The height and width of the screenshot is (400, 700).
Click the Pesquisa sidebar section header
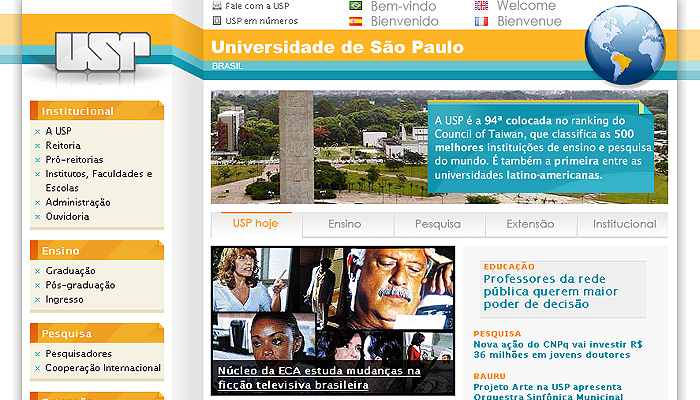click(97, 333)
